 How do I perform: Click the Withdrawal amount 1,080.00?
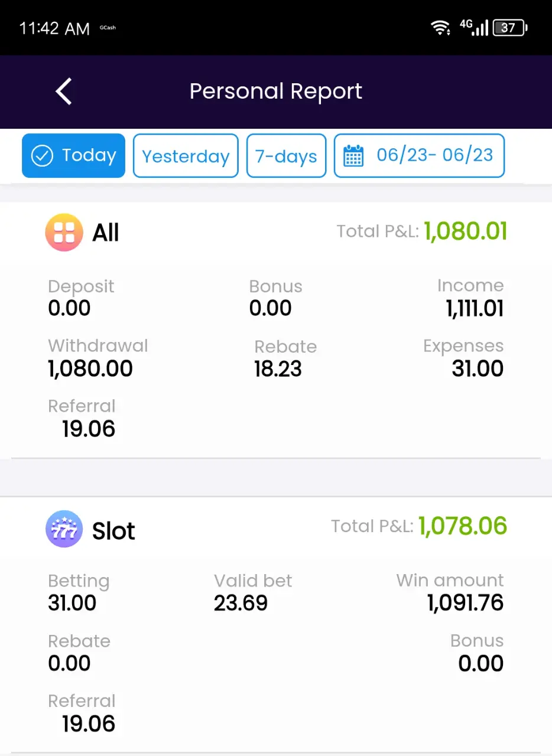pyautogui.click(x=90, y=369)
